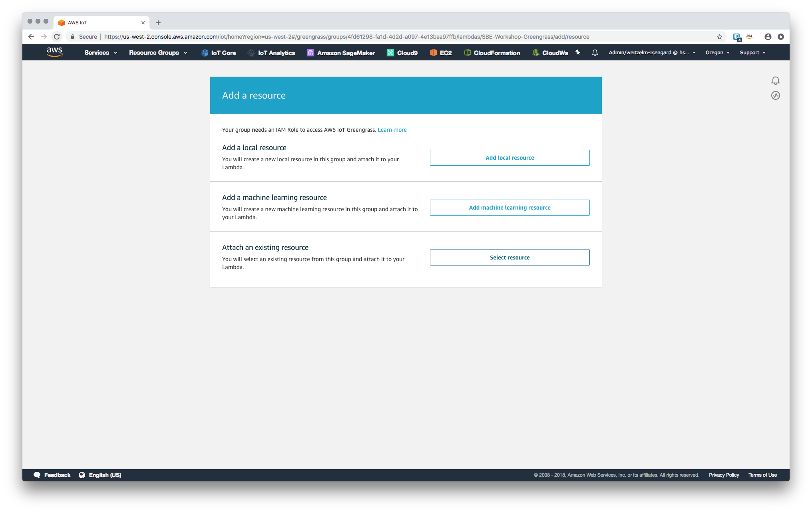Click the 'Add a resource' header title

pos(254,95)
